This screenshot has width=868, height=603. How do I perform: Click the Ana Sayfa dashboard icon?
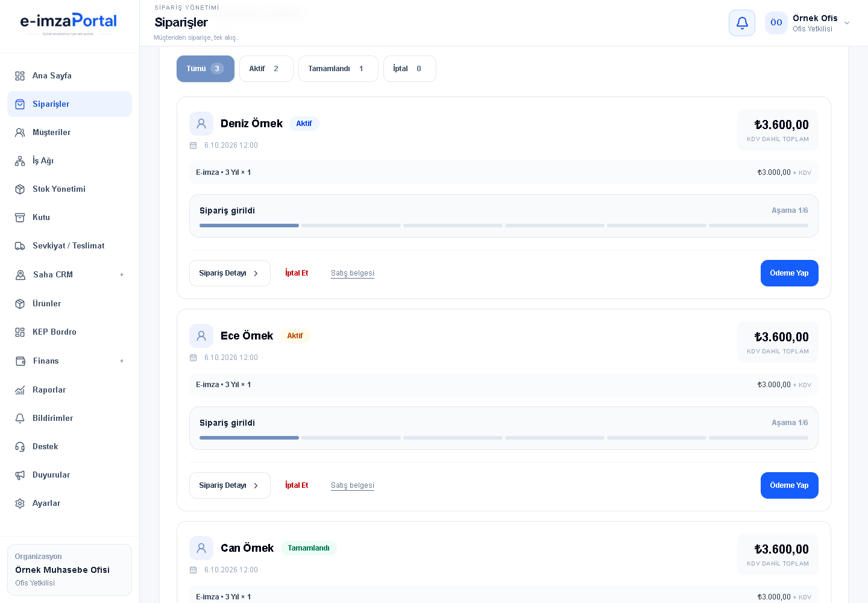[20, 76]
